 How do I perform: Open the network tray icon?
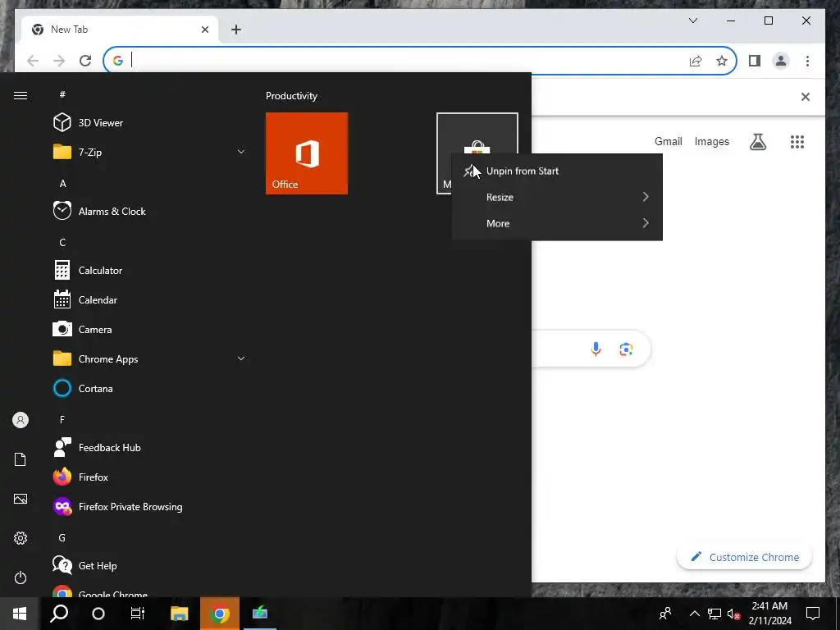(x=714, y=614)
